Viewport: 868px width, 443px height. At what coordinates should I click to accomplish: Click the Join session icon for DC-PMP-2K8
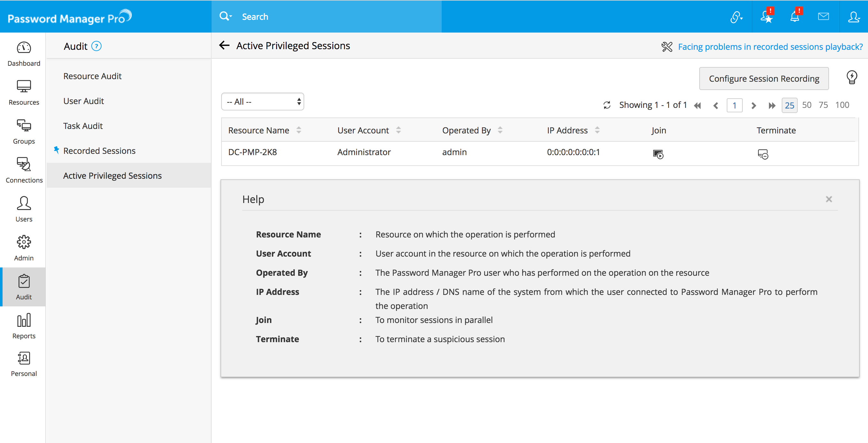(658, 154)
